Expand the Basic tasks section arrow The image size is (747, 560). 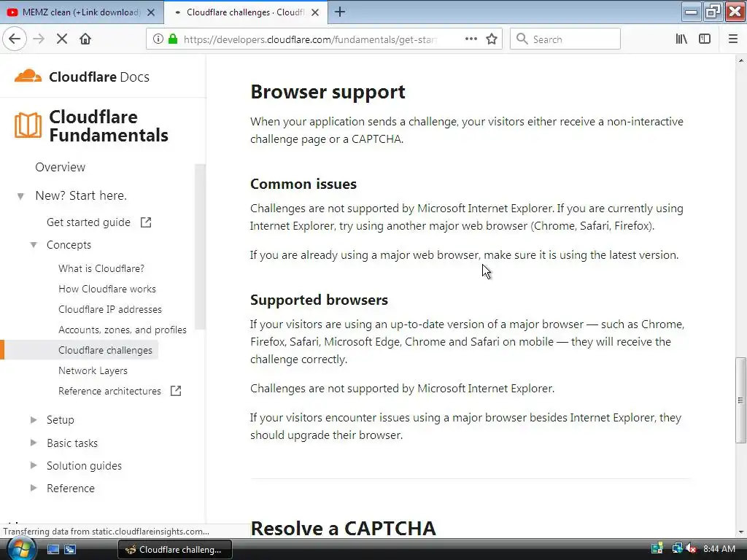[34, 443]
